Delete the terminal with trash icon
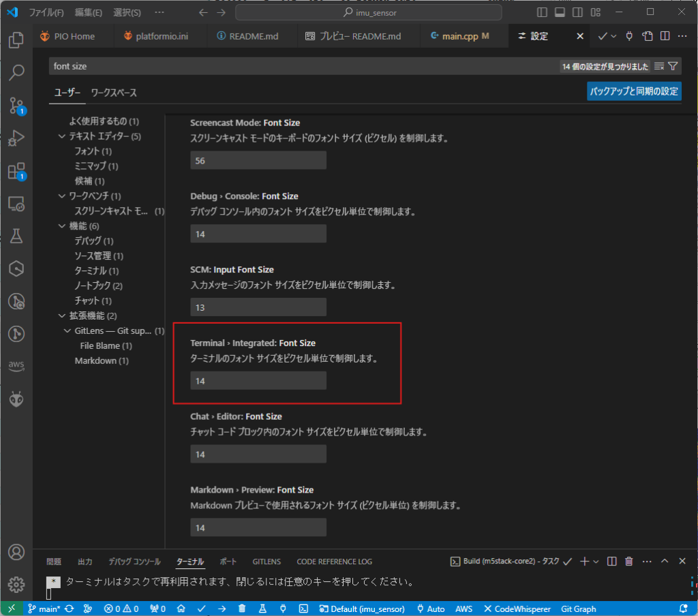The image size is (698, 616). pos(629,561)
